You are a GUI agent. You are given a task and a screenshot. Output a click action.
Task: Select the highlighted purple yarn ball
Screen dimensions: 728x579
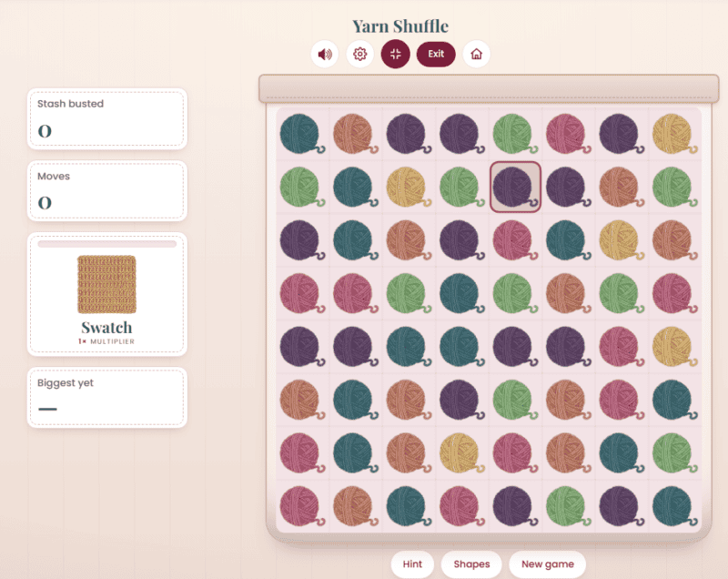click(x=515, y=188)
